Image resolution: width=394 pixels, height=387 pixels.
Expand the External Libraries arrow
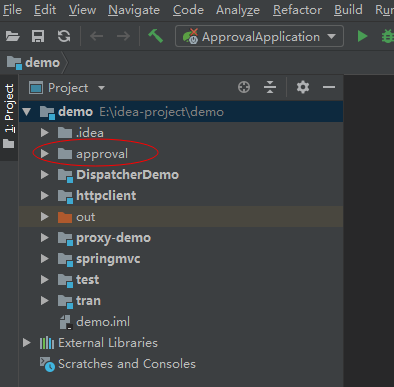tap(27, 343)
